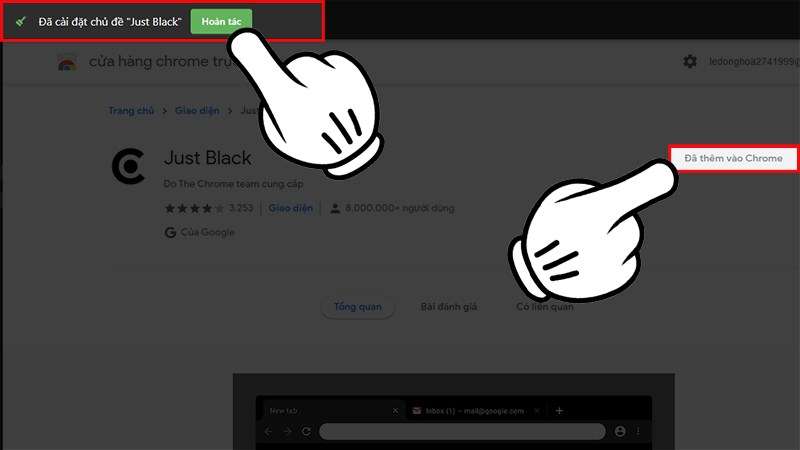The image size is (800, 450).
Task: Select the Tổng quan tab
Action: (358, 307)
